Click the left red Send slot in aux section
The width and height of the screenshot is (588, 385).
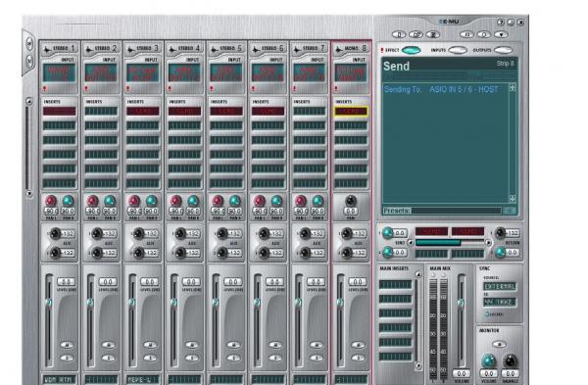(x=431, y=231)
